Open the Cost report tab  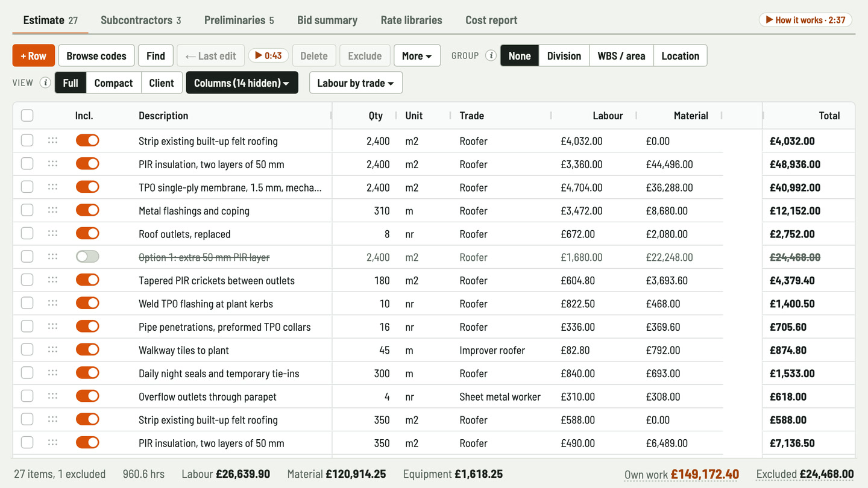491,20
